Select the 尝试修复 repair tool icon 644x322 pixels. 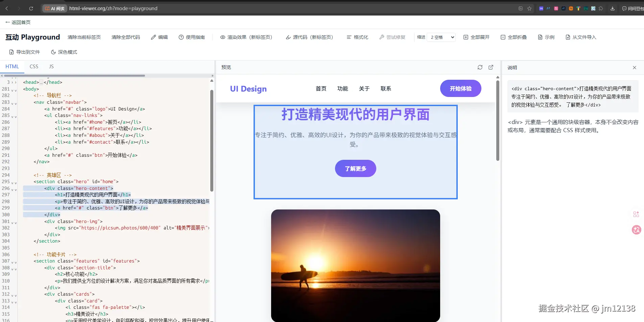click(x=382, y=37)
